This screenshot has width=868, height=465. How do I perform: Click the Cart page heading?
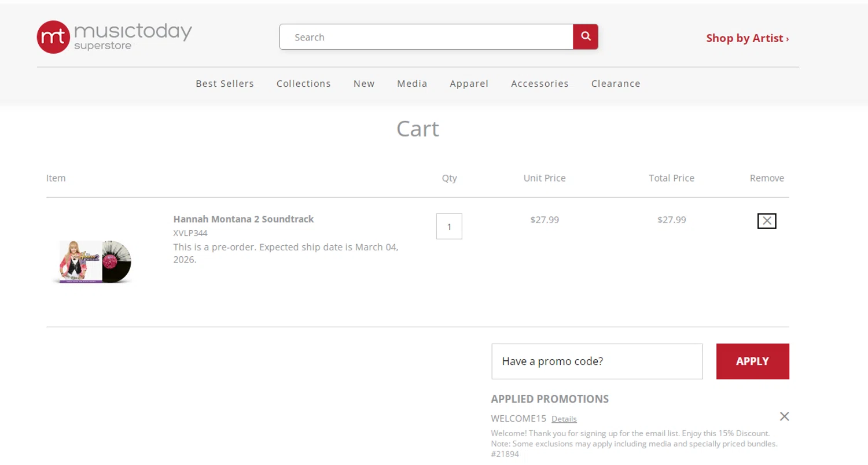pyautogui.click(x=418, y=128)
